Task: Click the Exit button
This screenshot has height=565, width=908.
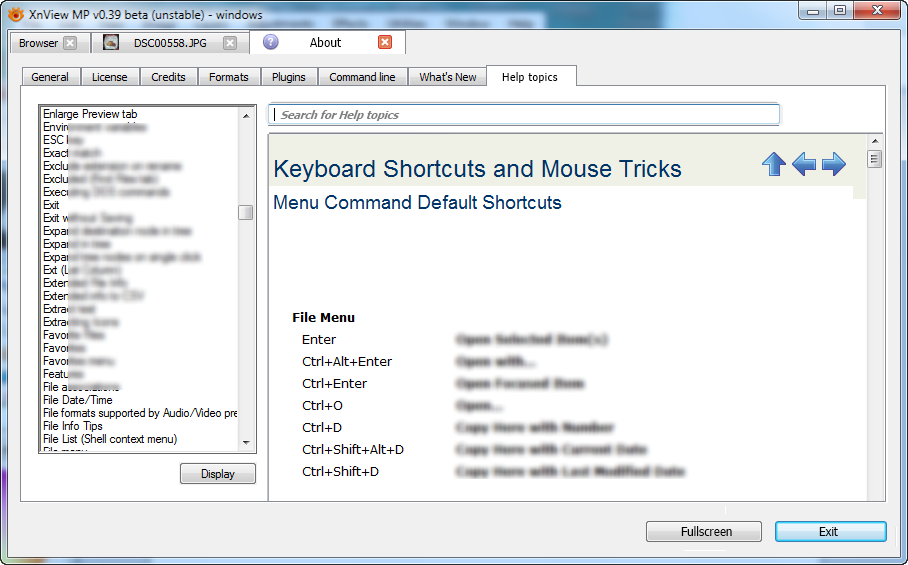Action: pyautogui.click(x=830, y=531)
